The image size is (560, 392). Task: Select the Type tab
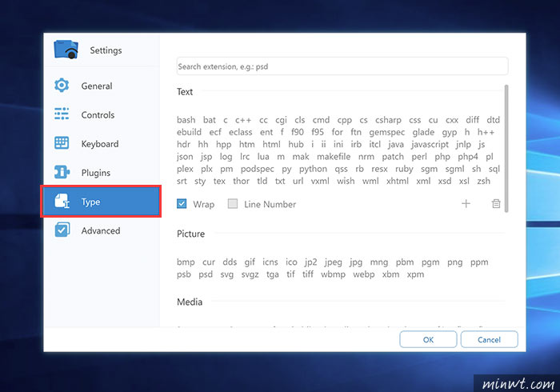(101, 202)
